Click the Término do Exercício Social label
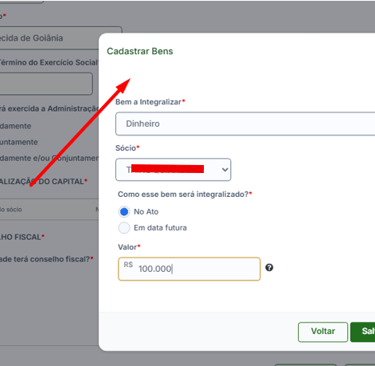Screen dimensions: 375x366 [x=49, y=62]
